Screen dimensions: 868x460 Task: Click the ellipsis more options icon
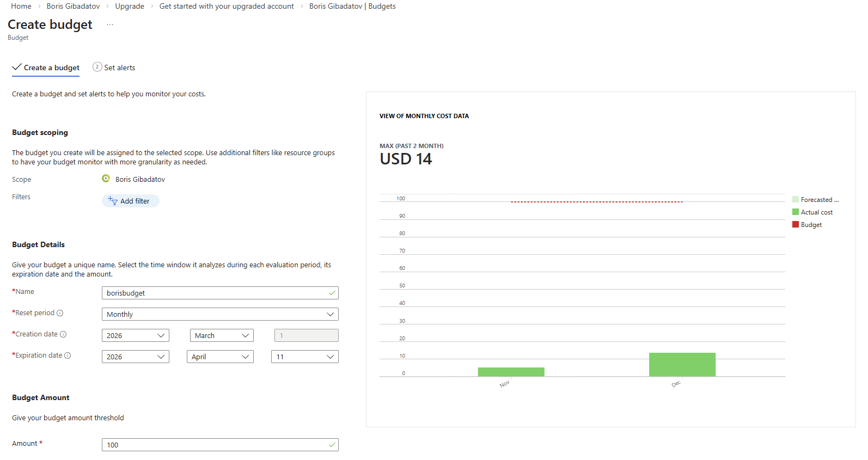pos(110,24)
